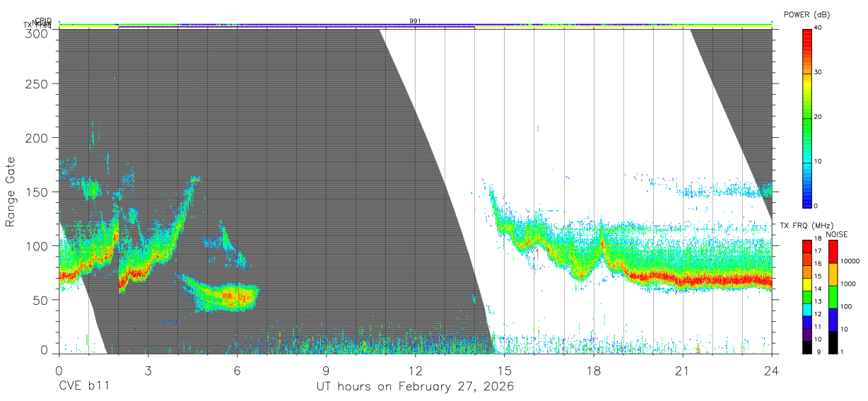Click the '15' hour label on x-axis
This screenshot has width=868, height=401.
[x=504, y=370]
